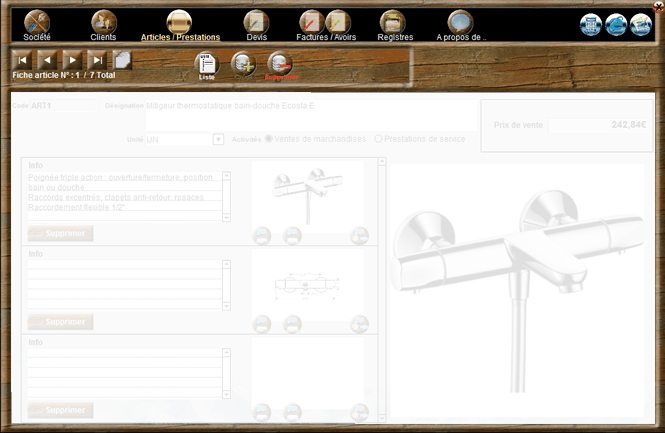Jump to the last article record
The image size is (665, 433).
96,60
